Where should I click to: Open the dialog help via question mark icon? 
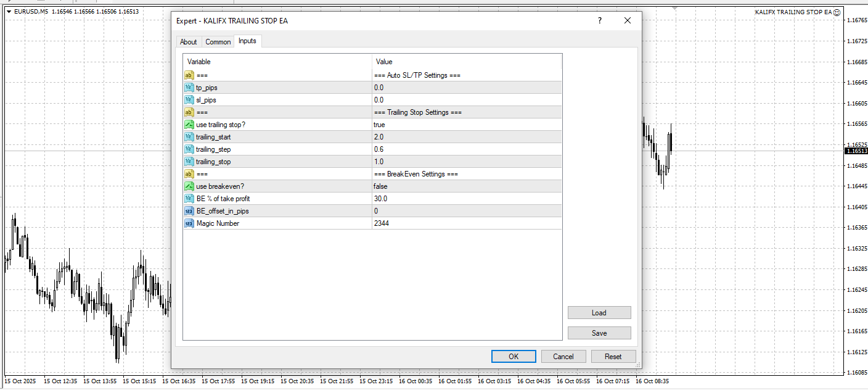[x=599, y=20]
